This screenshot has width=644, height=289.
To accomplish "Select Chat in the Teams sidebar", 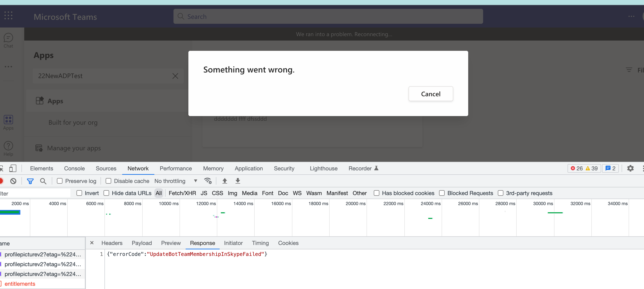I will [8, 40].
